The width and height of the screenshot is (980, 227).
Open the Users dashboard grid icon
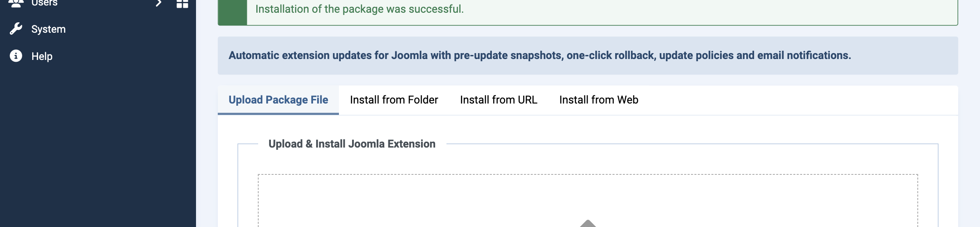182,4
